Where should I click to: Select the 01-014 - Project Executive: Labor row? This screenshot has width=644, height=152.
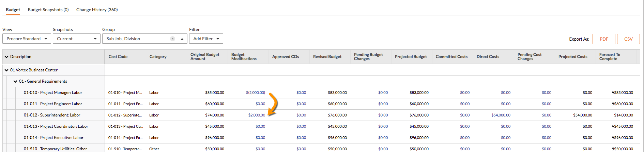pyautogui.click(x=53, y=138)
